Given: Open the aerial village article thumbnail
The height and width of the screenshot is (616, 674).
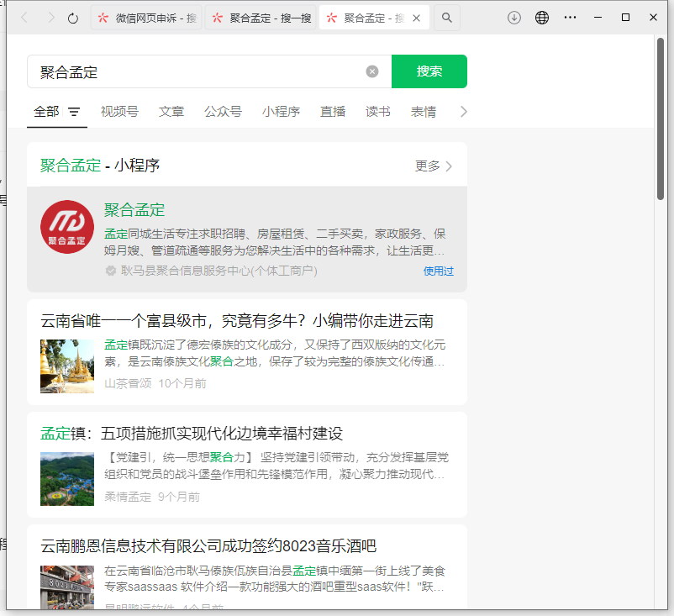Looking at the screenshot, I should [67, 479].
